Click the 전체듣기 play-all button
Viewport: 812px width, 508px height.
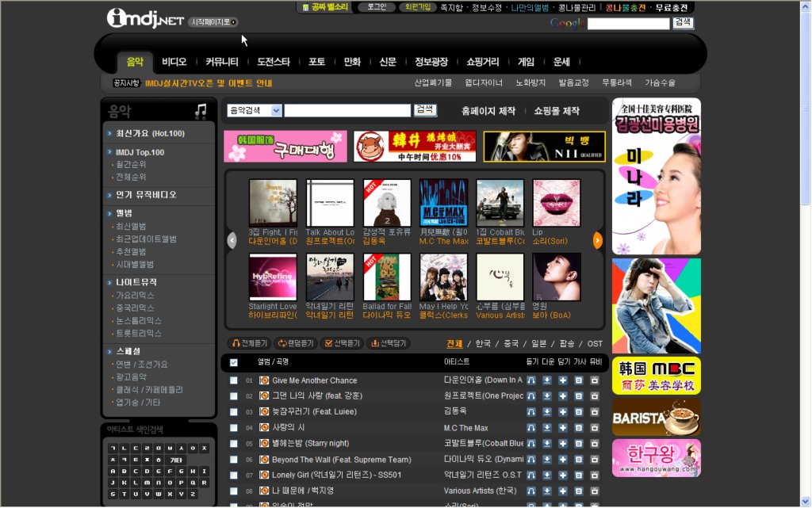point(250,343)
